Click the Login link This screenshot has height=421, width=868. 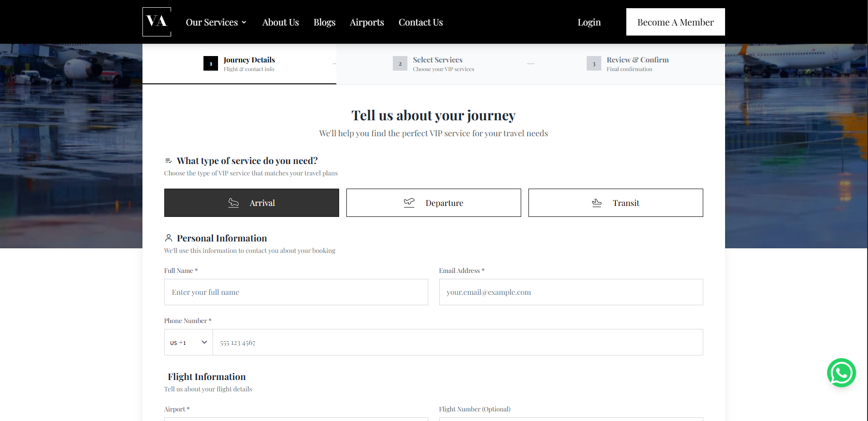589,22
